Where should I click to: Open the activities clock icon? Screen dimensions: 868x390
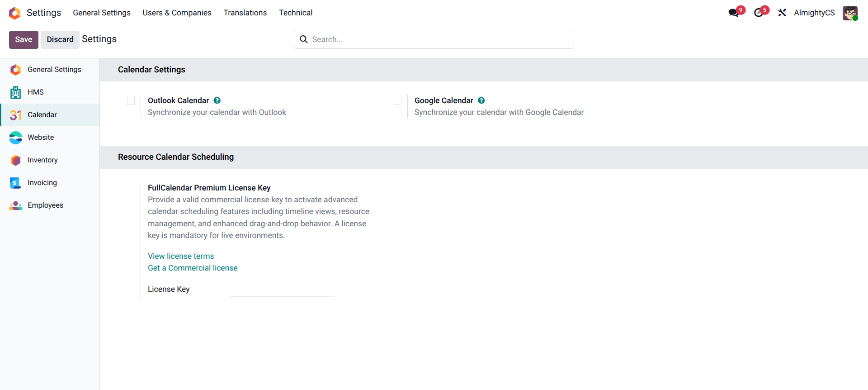point(759,13)
